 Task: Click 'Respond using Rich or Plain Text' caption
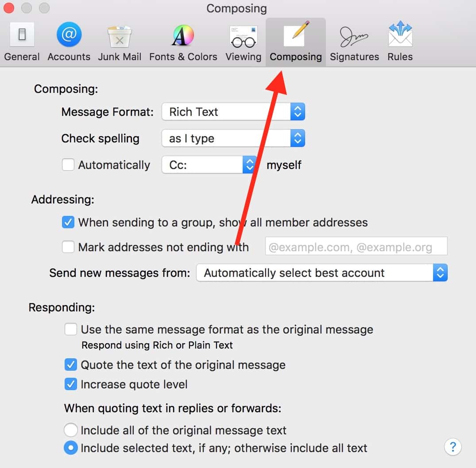(x=157, y=345)
